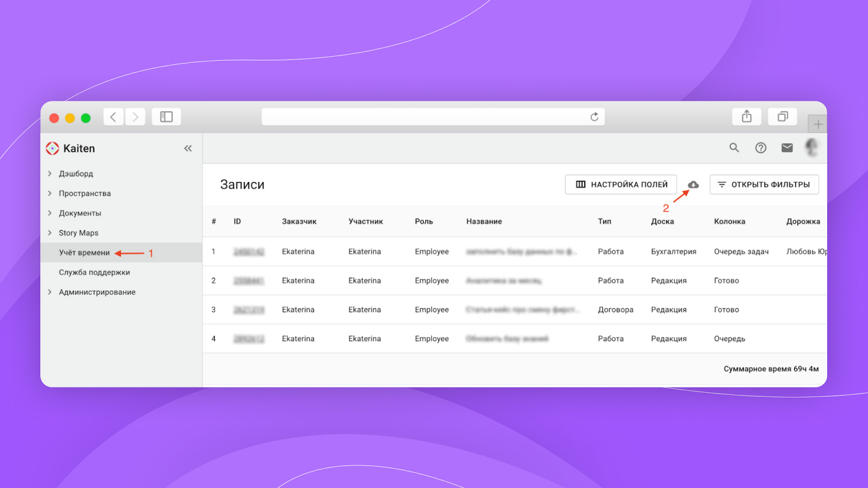868x488 pixels.
Task: Open the mail envelope icon
Action: tap(787, 147)
